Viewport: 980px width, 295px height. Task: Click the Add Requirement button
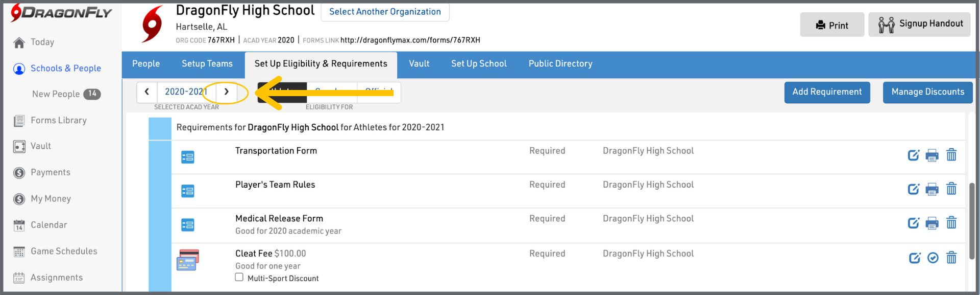click(827, 93)
